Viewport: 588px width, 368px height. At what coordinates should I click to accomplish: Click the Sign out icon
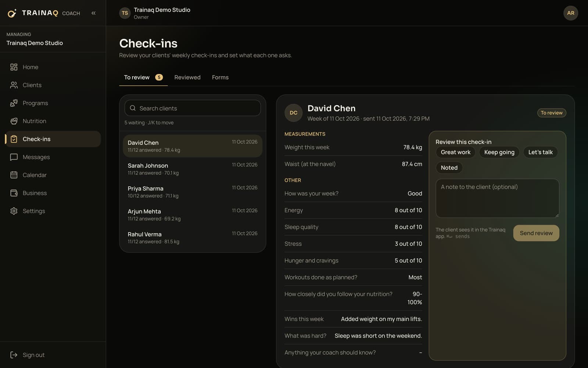click(x=14, y=355)
